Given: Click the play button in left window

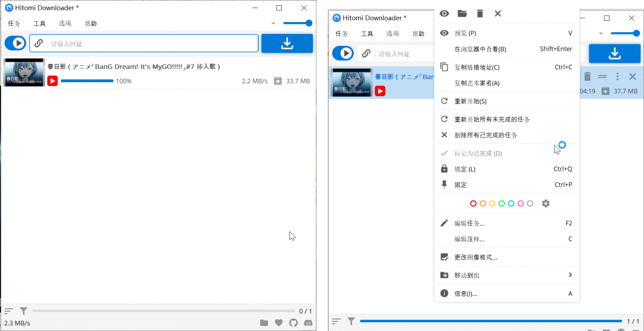Looking at the screenshot, I should (15, 43).
